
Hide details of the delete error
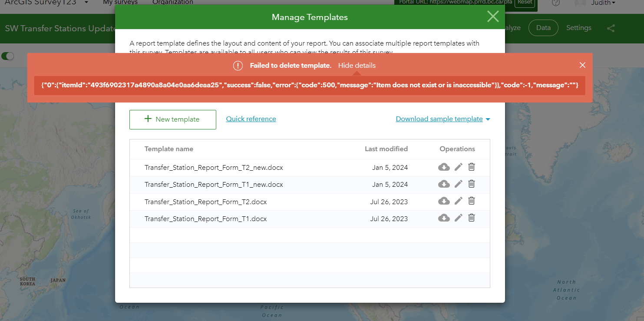tap(357, 65)
